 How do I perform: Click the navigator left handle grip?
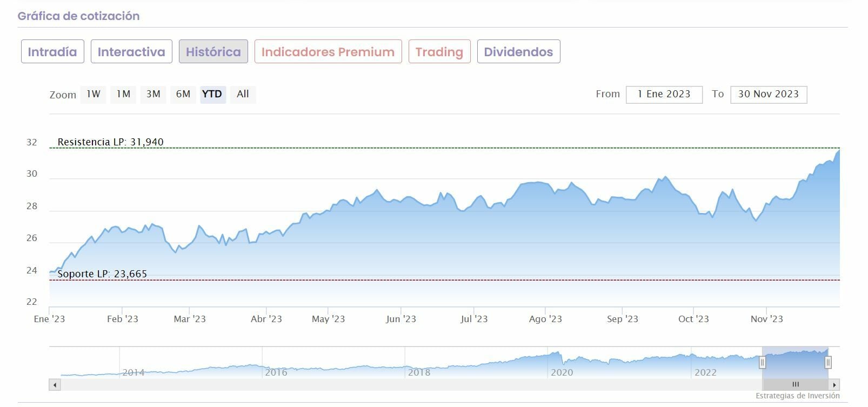coord(762,362)
